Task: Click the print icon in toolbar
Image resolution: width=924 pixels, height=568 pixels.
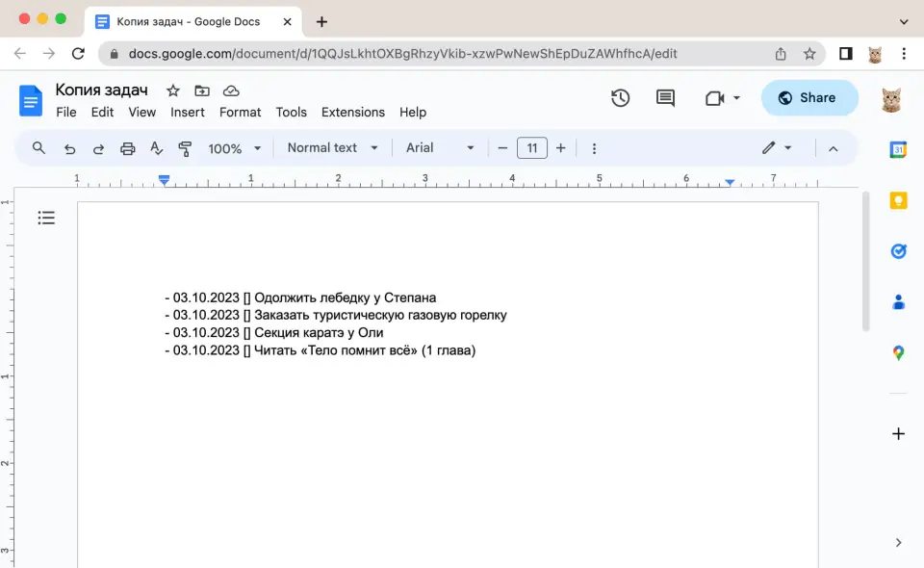Action: (x=127, y=148)
